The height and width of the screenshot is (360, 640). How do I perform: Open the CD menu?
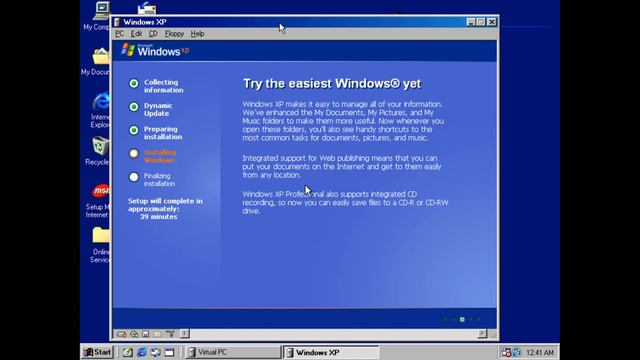pos(153,34)
